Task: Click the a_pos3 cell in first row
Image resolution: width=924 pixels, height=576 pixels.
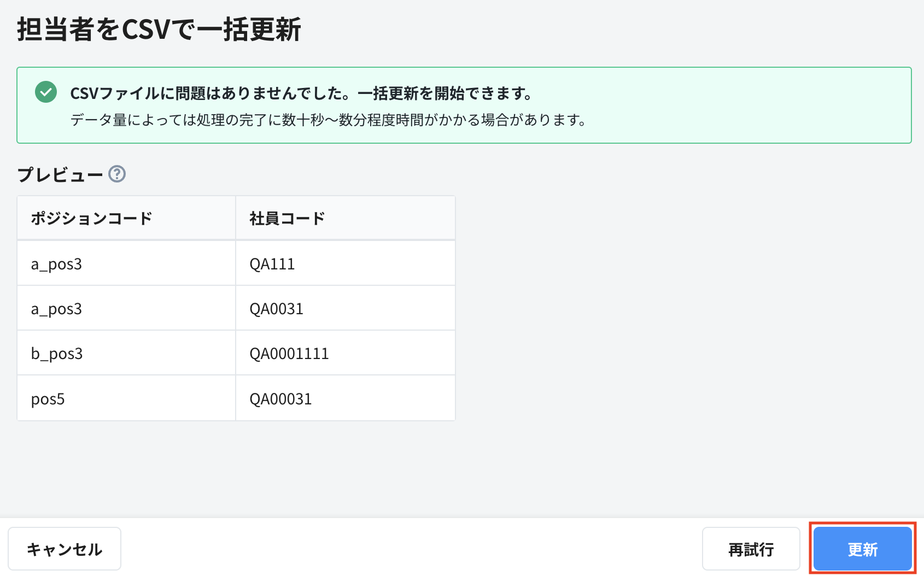Action: coord(56,263)
